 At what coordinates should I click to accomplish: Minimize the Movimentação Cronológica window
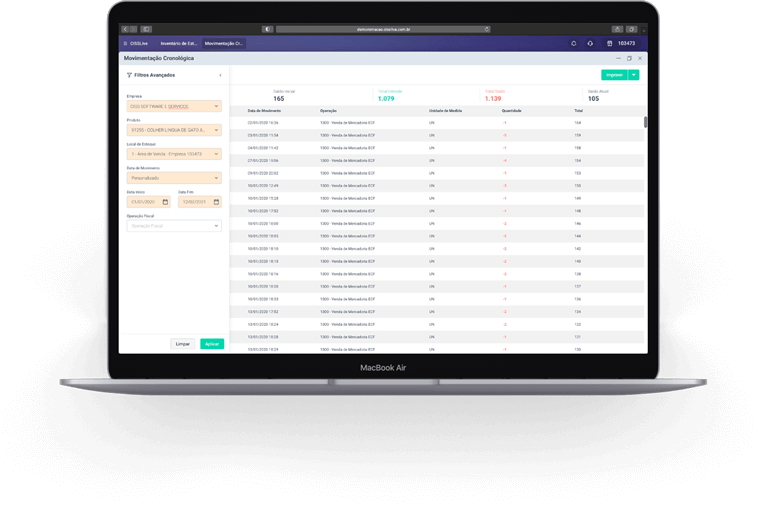point(618,58)
